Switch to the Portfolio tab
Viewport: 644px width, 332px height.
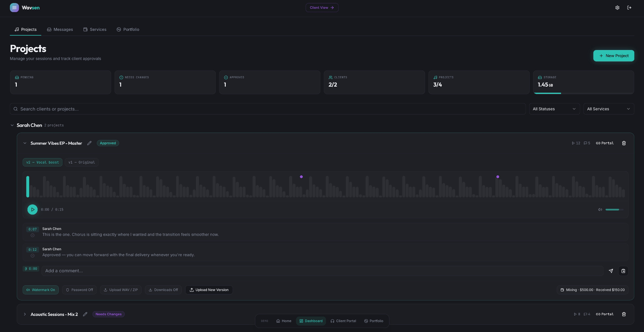coord(128,30)
